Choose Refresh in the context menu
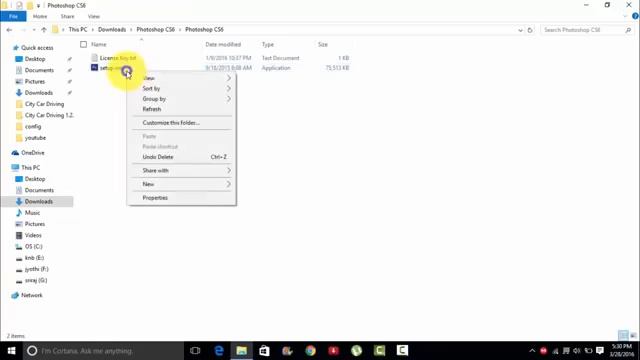 click(182, 109)
